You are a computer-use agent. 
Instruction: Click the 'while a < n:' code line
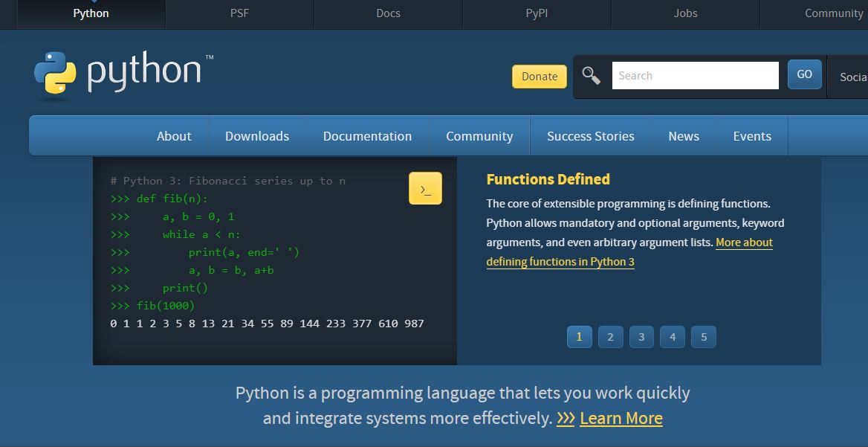click(175, 234)
